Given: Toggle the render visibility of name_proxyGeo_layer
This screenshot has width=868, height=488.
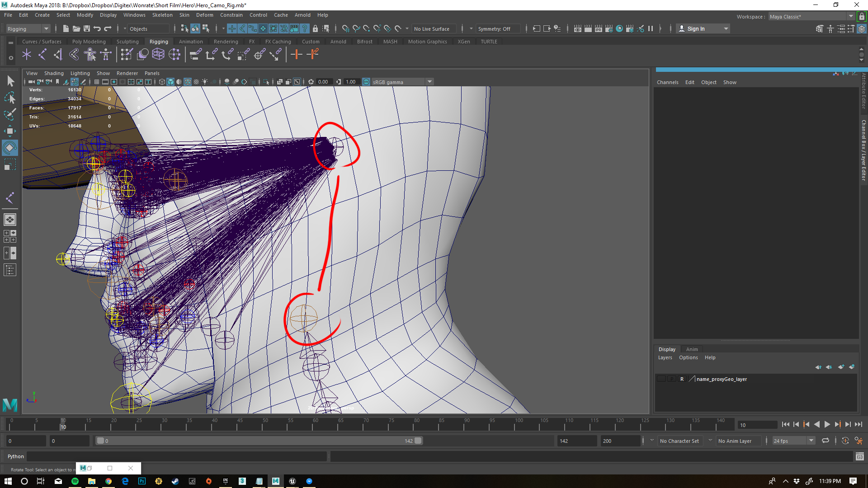Looking at the screenshot, I should click(682, 379).
